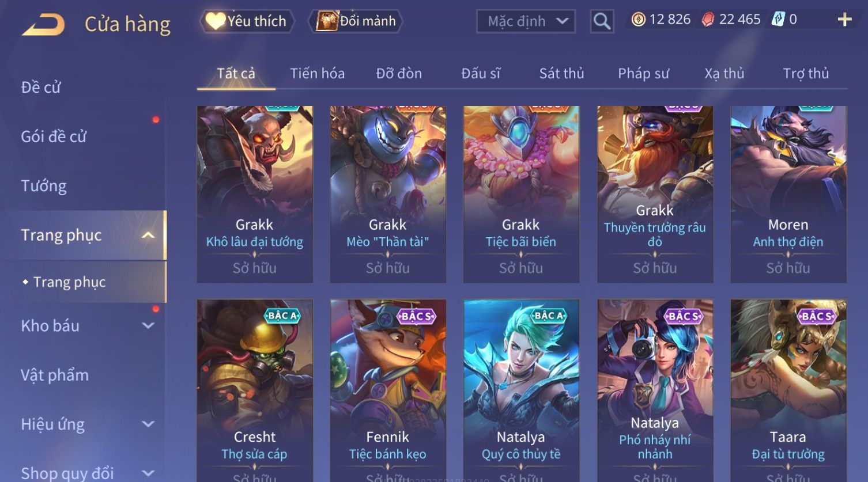Switch to the Pháp sư tab
This screenshot has width=868, height=482.
click(x=643, y=74)
